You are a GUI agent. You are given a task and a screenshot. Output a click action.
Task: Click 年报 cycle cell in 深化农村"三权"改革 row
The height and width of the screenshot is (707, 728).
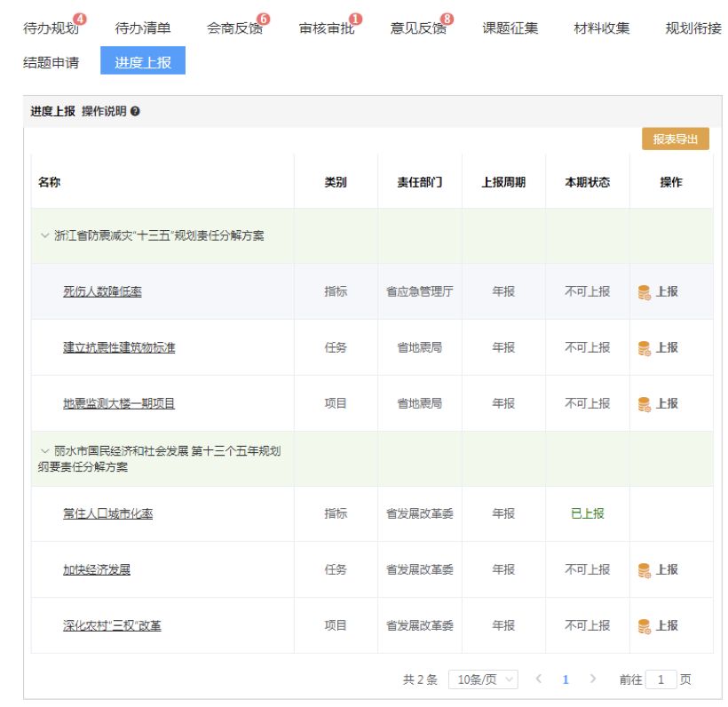(503, 625)
